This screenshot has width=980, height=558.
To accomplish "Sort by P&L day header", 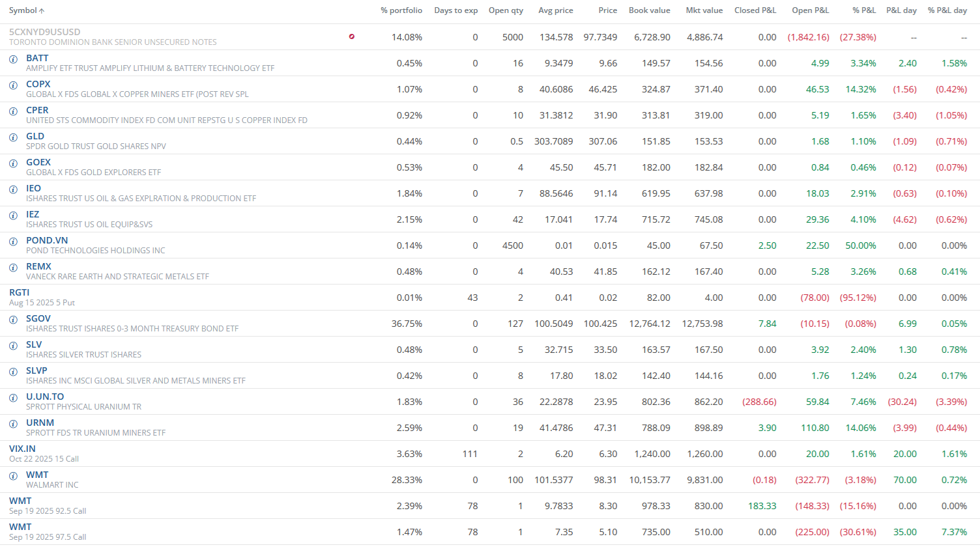I will 901,10.
